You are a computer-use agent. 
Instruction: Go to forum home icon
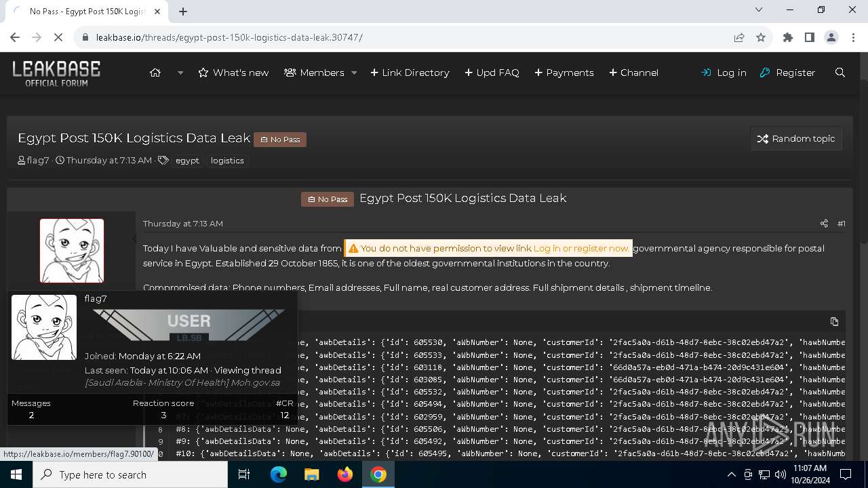(x=155, y=73)
